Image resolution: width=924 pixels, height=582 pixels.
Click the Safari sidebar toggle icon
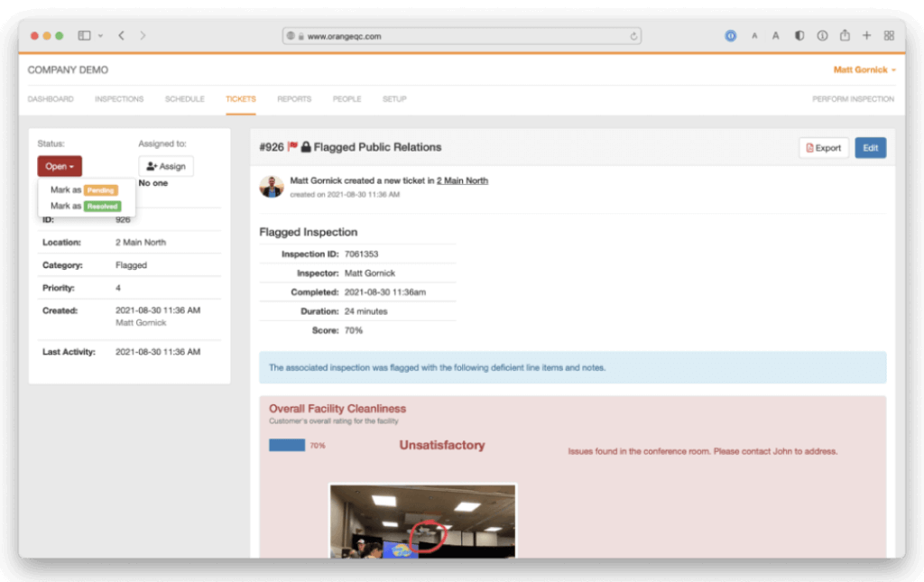(x=84, y=36)
